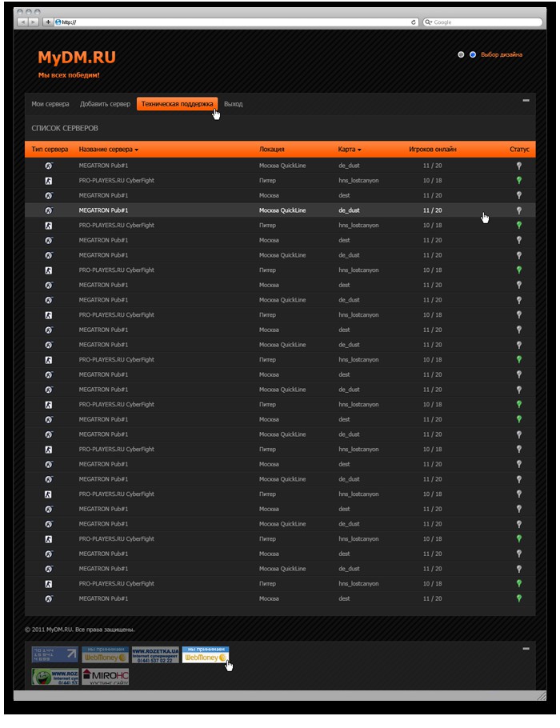Click the plus add-bookmark button in browser toolbar
Screen dimensions: 560x728
tap(48, 22)
